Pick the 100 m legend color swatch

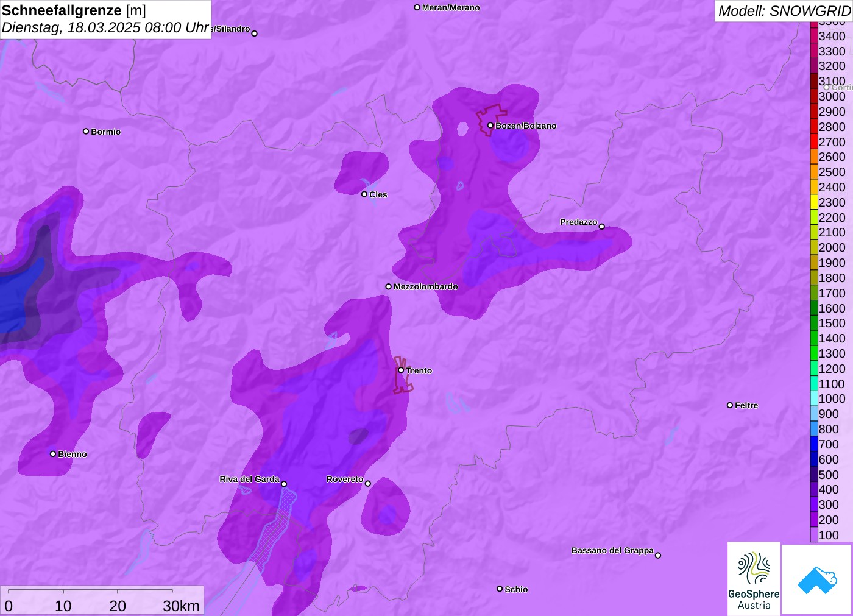click(x=814, y=535)
